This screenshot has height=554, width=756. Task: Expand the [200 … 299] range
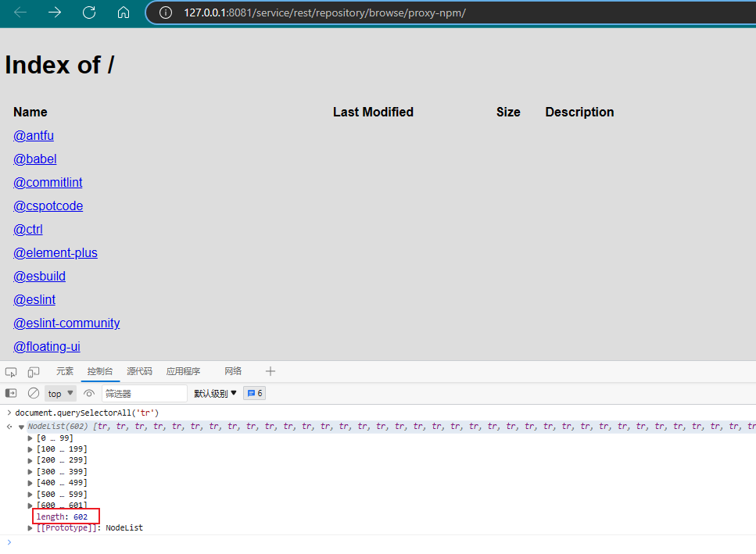pyautogui.click(x=30, y=460)
